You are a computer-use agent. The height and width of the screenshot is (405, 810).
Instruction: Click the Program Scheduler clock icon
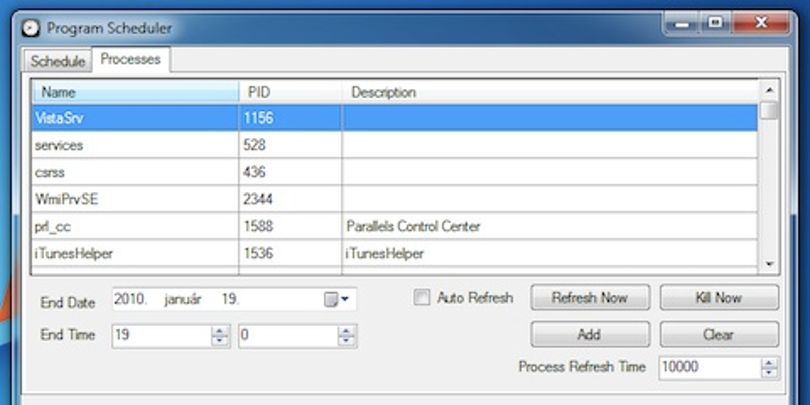pos(30,28)
